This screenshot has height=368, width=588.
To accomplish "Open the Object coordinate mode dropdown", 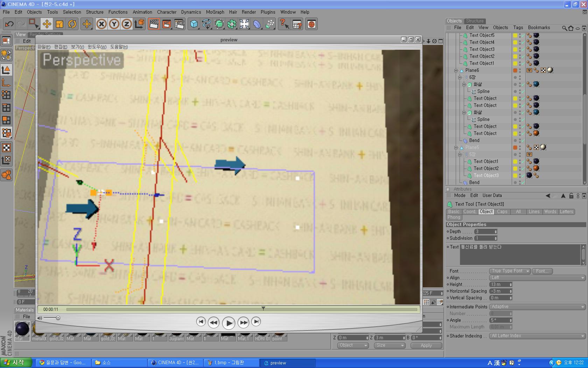I will [x=353, y=345].
